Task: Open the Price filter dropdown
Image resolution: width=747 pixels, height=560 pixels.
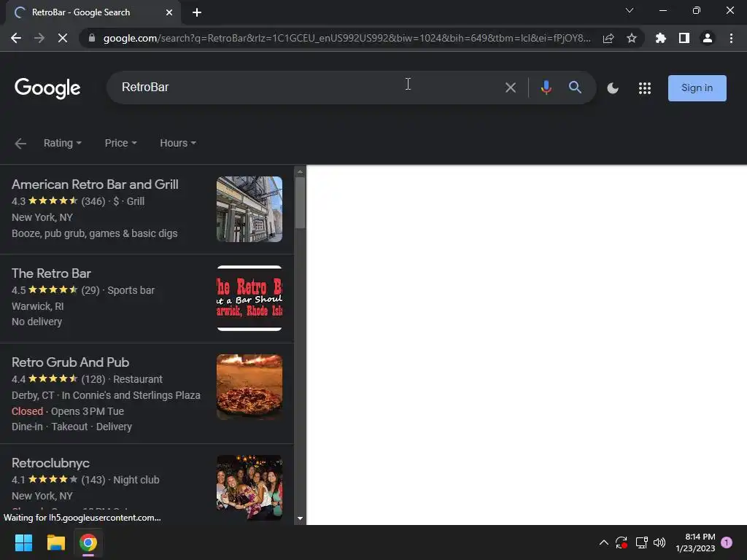Action: [x=120, y=143]
